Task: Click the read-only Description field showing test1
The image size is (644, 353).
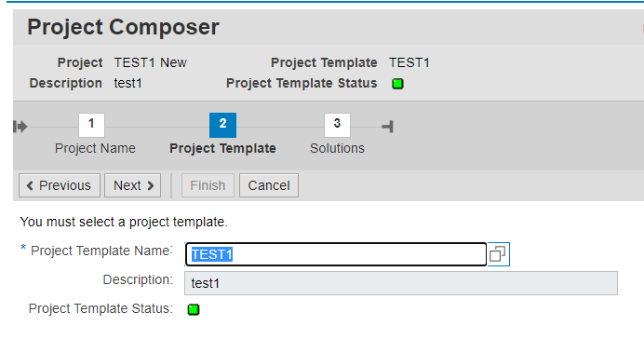Action: coord(401,283)
